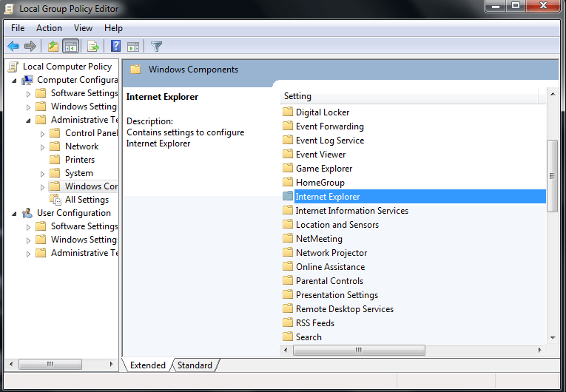
Task: Open the Help question-mark toolbar icon
Action: click(115, 46)
